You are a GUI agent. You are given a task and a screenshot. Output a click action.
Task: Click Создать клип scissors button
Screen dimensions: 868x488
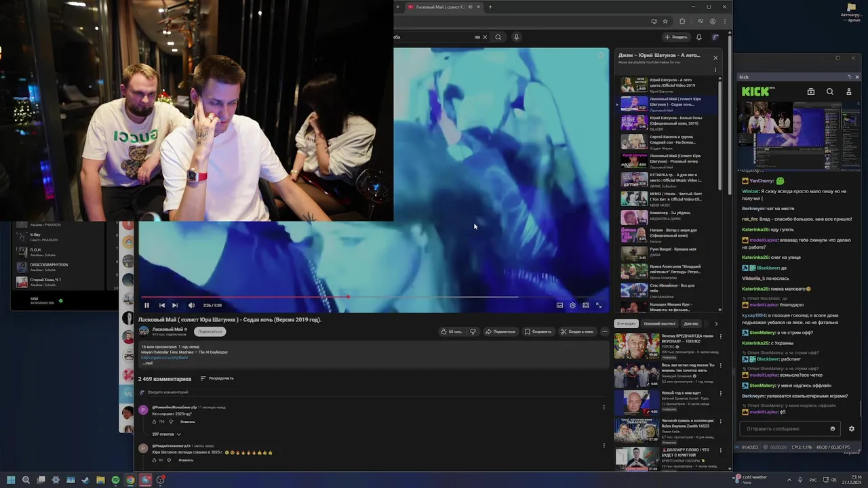[x=577, y=331]
